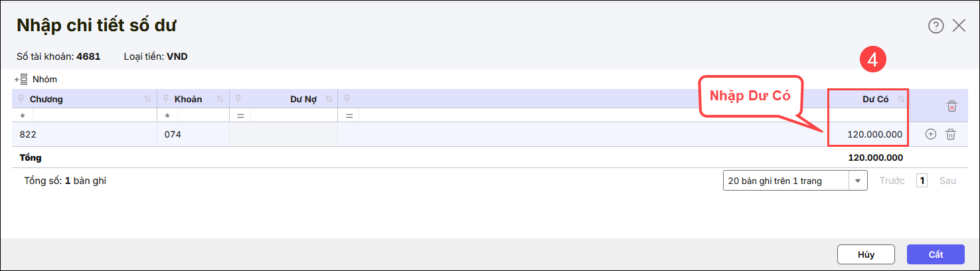Screen dimensions: 980x271
Task: Go to page 1
Action: [922, 181]
